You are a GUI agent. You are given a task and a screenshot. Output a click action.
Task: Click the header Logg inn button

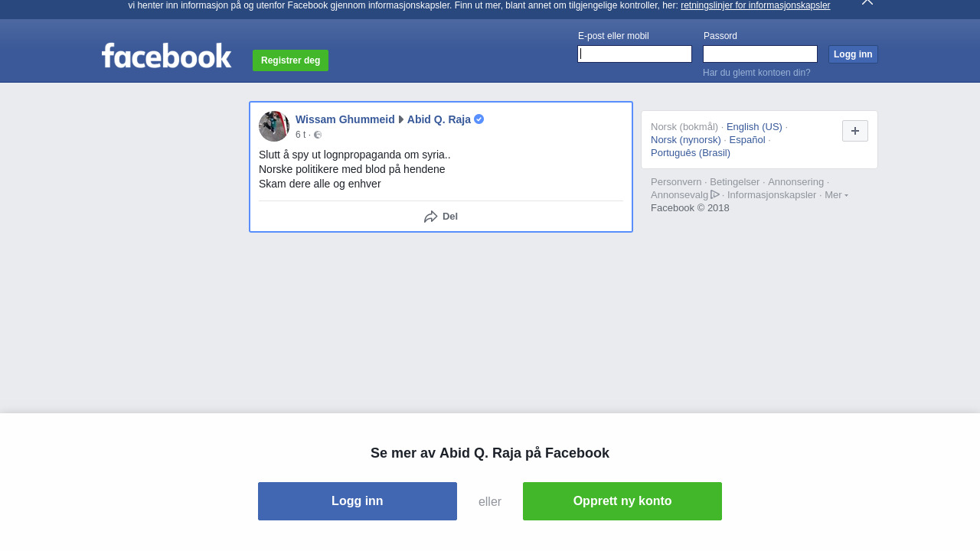pyautogui.click(x=853, y=54)
